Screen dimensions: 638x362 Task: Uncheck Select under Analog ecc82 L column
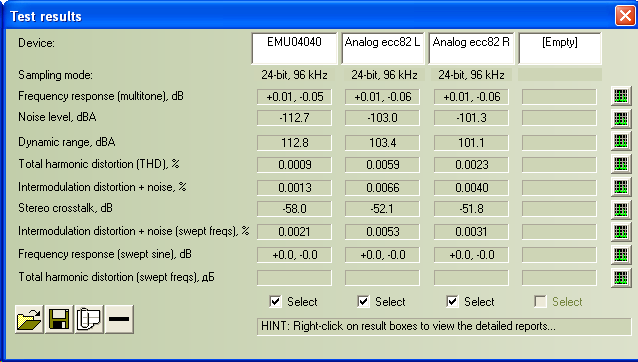tap(363, 301)
